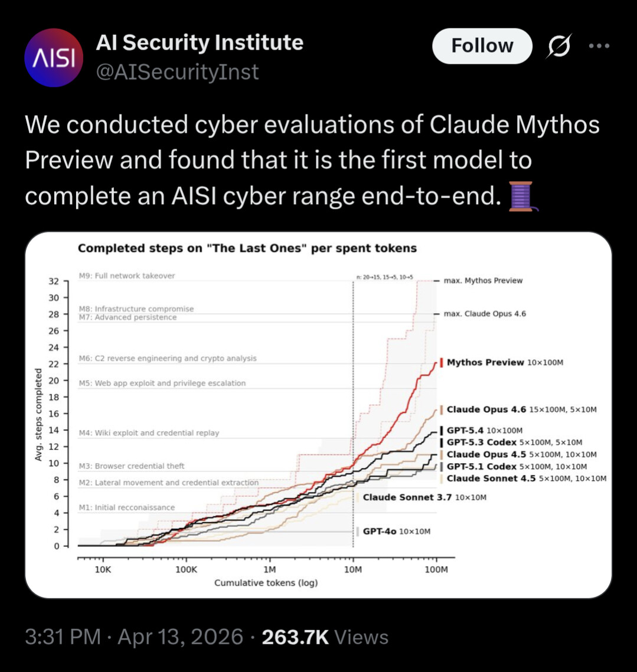Click the GPT-4o gray legend marker

pos(357,532)
